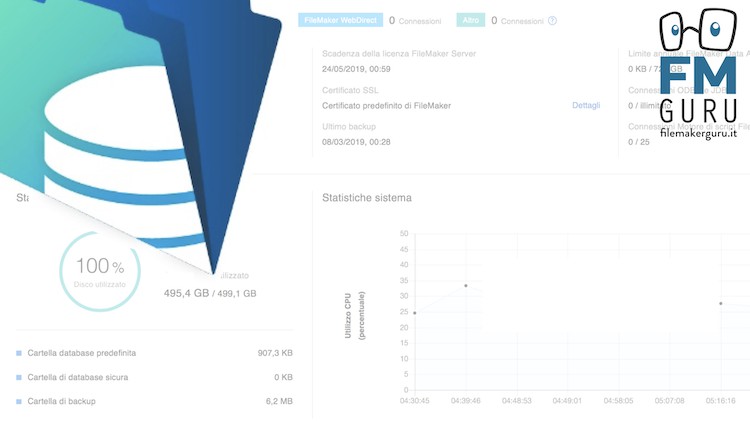Open the SSL certificate Dettagli link

coord(586,105)
